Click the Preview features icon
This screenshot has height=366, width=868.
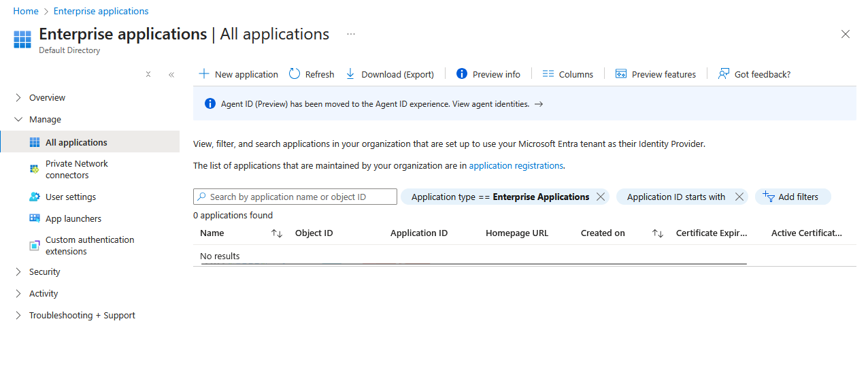pos(621,73)
